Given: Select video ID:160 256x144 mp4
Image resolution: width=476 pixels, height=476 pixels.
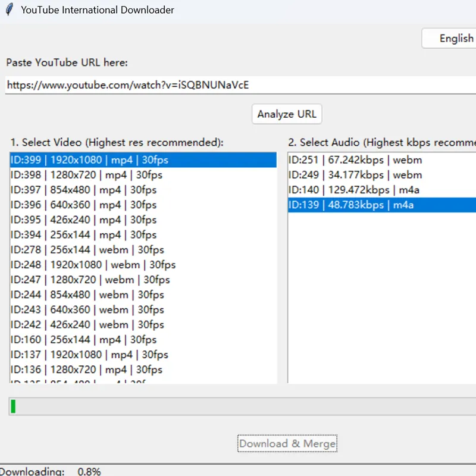Looking at the screenshot, I should 143,340.
